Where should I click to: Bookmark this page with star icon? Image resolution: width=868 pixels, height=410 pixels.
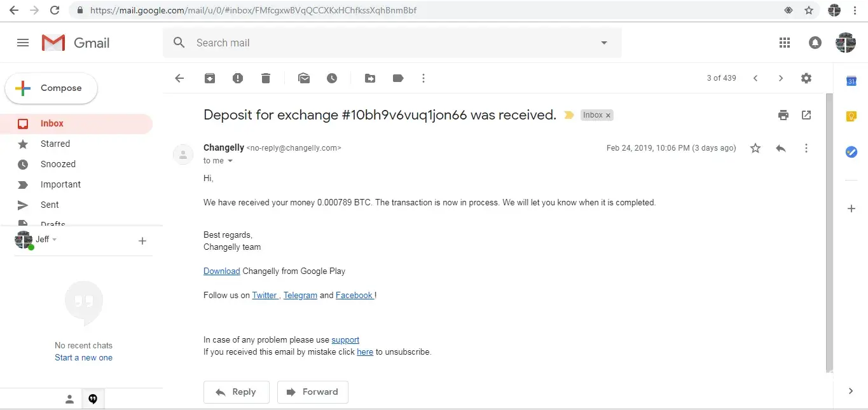coord(809,10)
